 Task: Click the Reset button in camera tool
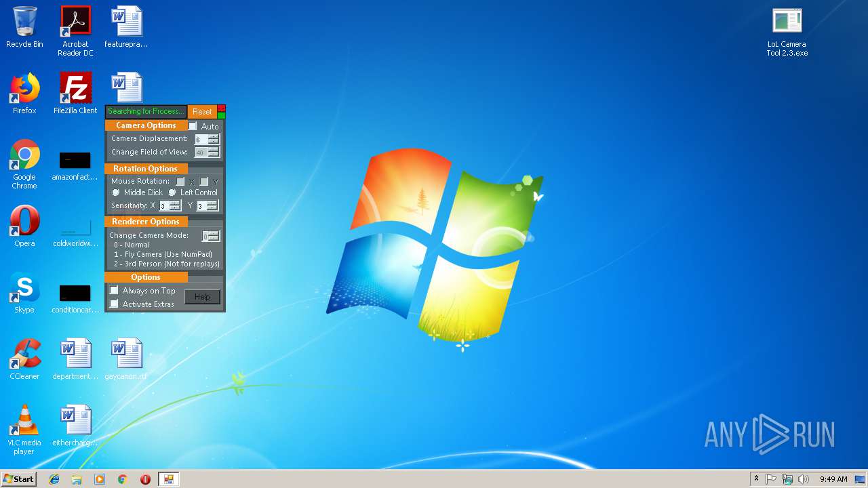click(x=202, y=112)
